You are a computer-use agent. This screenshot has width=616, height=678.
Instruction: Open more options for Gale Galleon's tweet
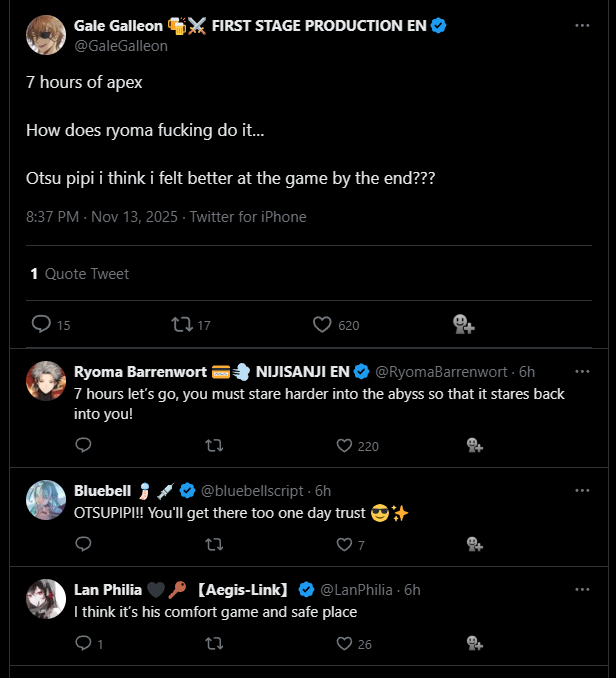point(583,24)
